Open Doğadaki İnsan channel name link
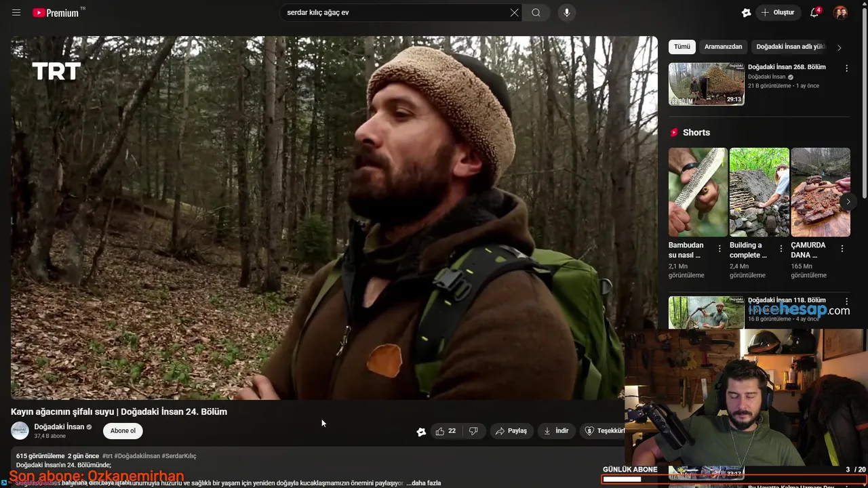 point(59,427)
